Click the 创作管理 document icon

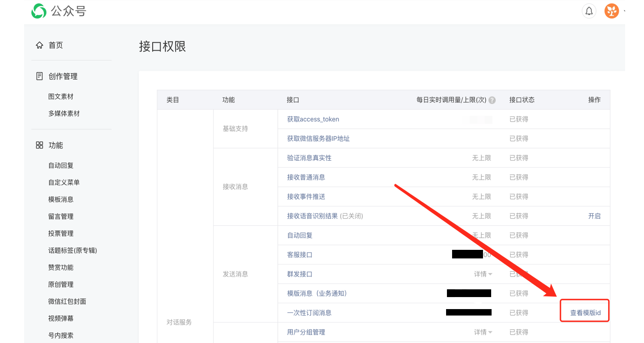(x=39, y=76)
